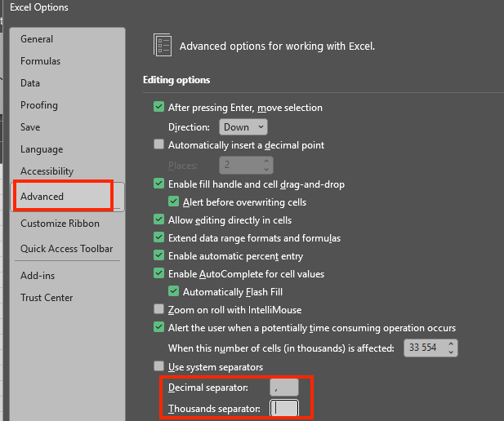
Task: Open the Direction dropdown set to Down
Action: coord(243,127)
